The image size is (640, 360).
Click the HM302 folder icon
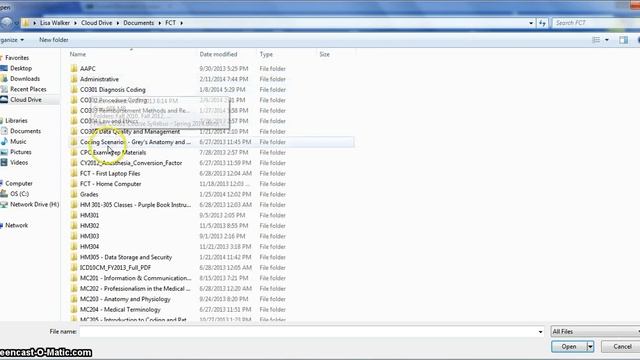click(x=74, y=226)
